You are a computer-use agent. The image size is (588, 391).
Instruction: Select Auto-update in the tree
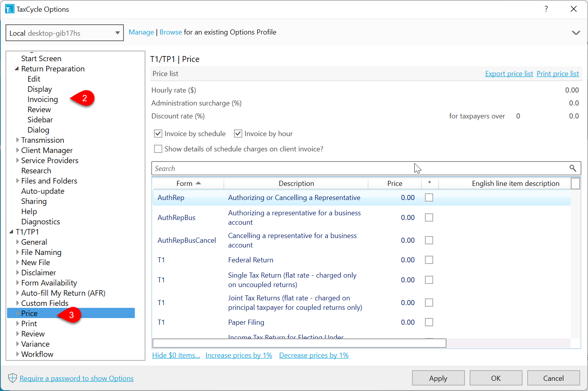pyautogui.click(x=43, y=191)
